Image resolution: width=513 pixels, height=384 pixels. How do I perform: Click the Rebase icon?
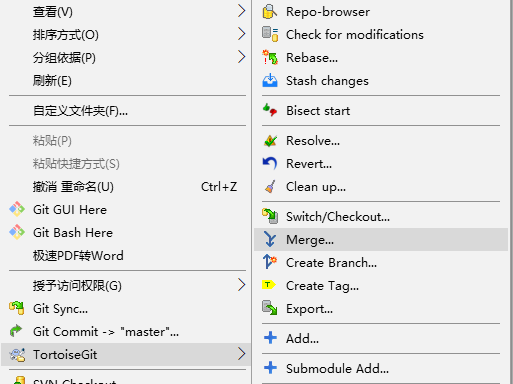pyautogui.click(x=270, y=58)
